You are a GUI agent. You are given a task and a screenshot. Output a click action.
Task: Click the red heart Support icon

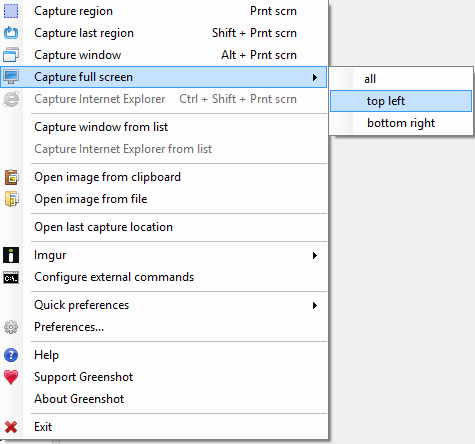[11, 377]
